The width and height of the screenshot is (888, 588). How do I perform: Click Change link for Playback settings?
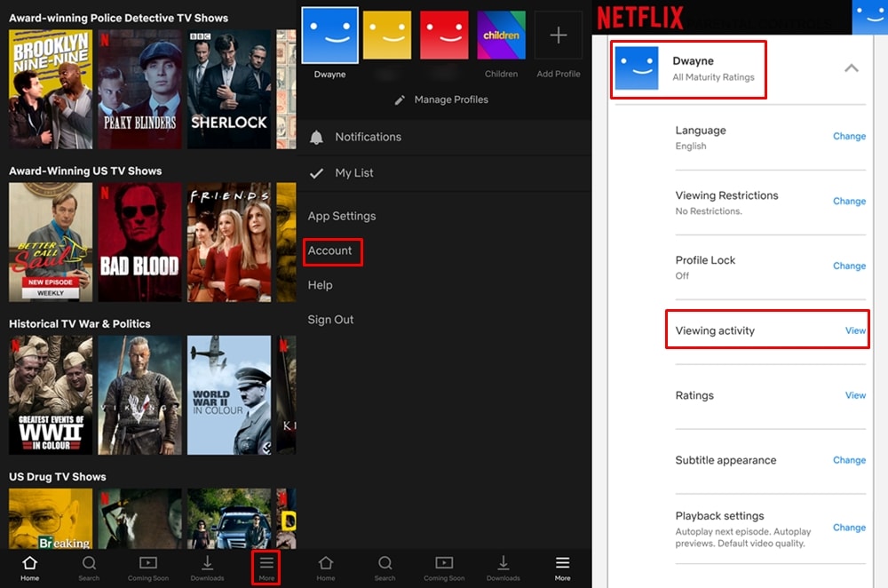pos(849,528)
